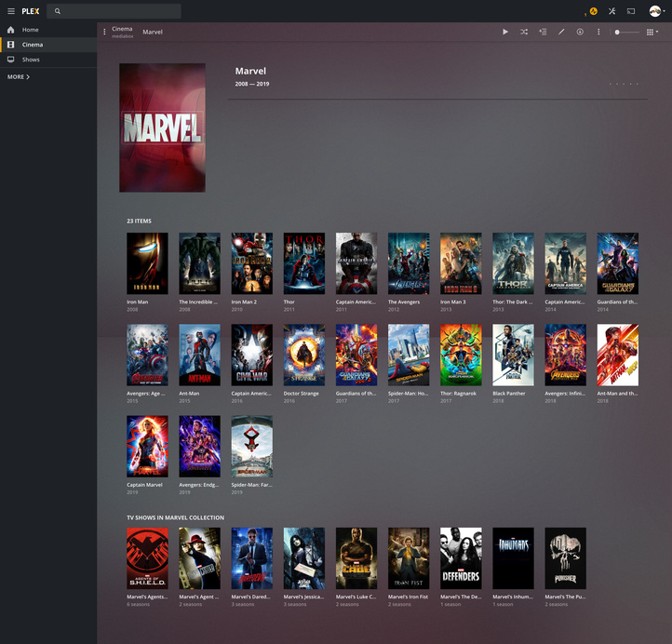Add the collection to play queue
This screenshot has height=644, width=672.
(543, 32)
